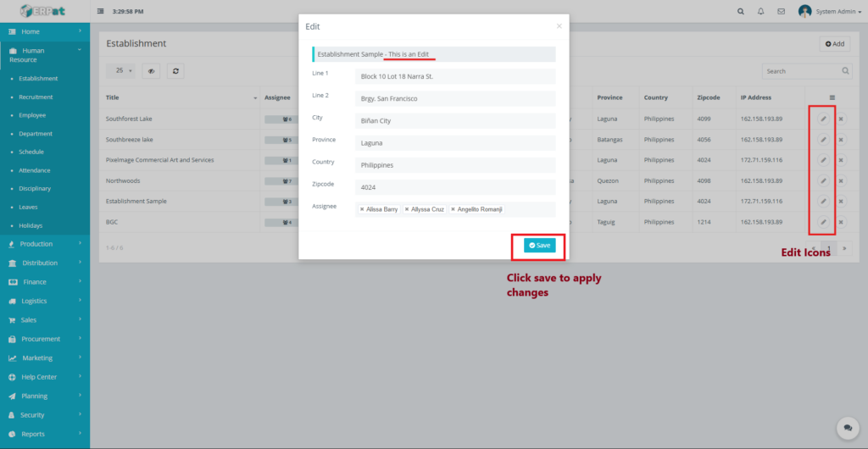Screen dimensions: 868x449
Task: Click the edit pencil for Southbreeze lake row
Action: click(x=823, y=139)
